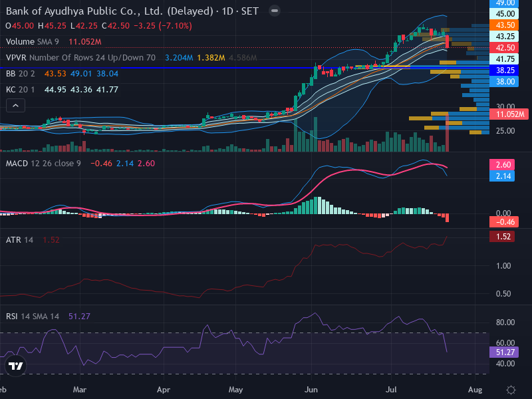Click the price change -3.25 (-7.10%) text
Screen dimensions: 532x399
coord(163,26)
